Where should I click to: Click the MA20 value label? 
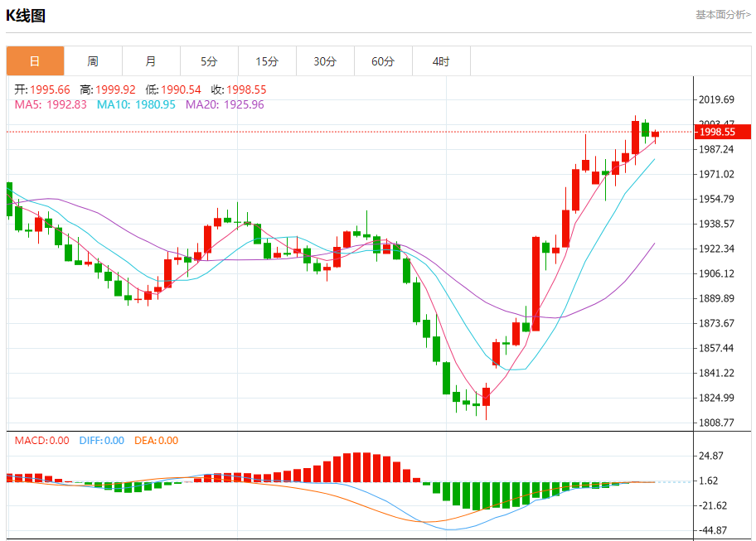pyautogui.click(x=225, y=104)
